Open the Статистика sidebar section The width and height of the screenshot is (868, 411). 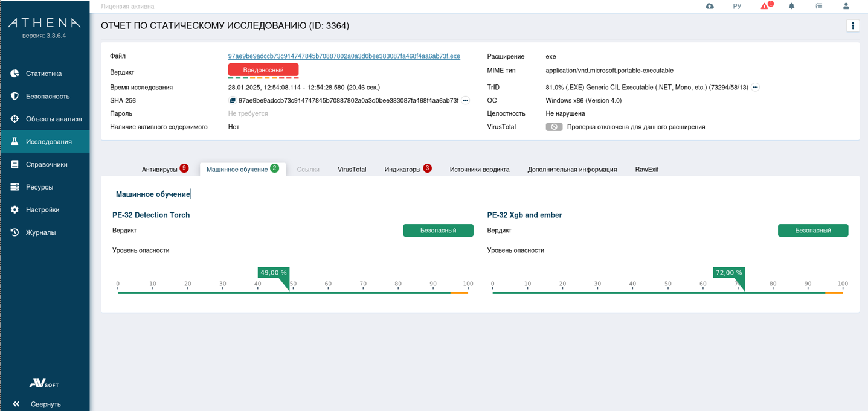[x=43, y=74]
